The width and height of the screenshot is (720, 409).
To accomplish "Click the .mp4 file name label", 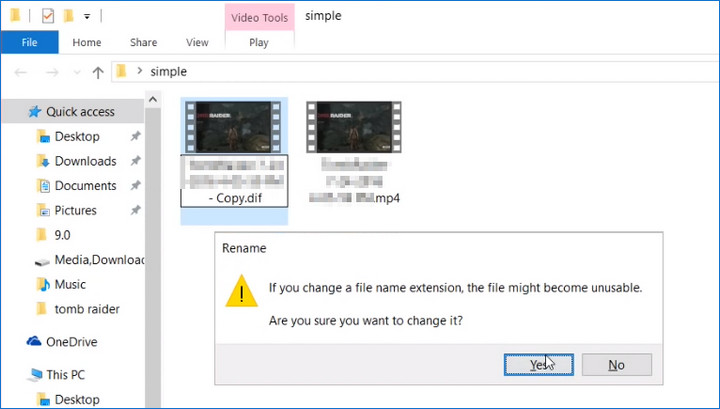I will coord(354,181).
